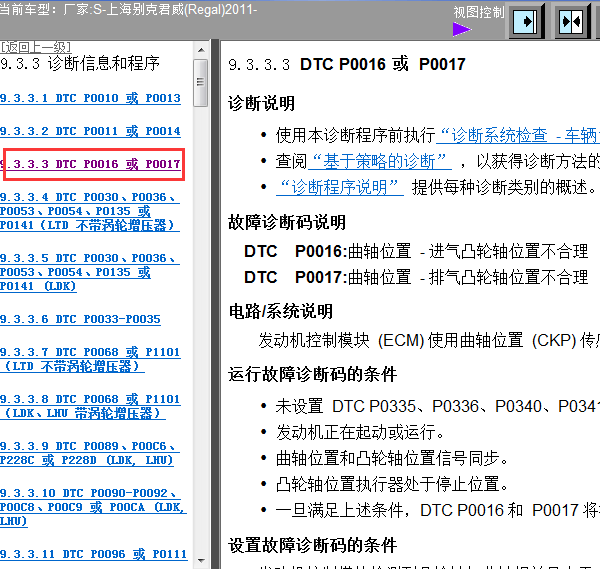Click the 返回上一级 back link
600x569 pixels.
coord(36,47)
